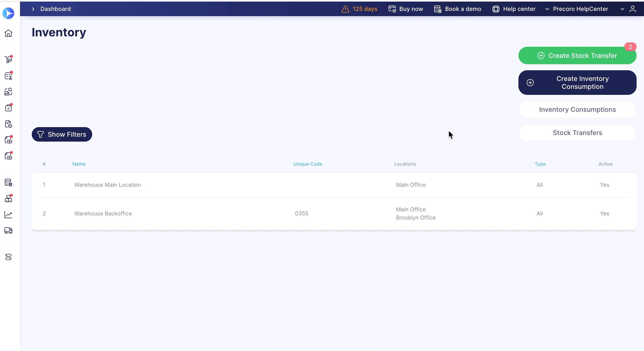Expand the chevron next to user icon
The image size is (644, 351).
click(622, 9)
